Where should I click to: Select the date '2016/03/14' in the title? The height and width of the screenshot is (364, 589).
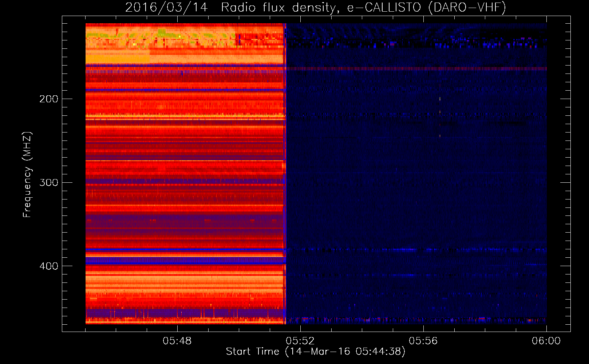[166, 7]
